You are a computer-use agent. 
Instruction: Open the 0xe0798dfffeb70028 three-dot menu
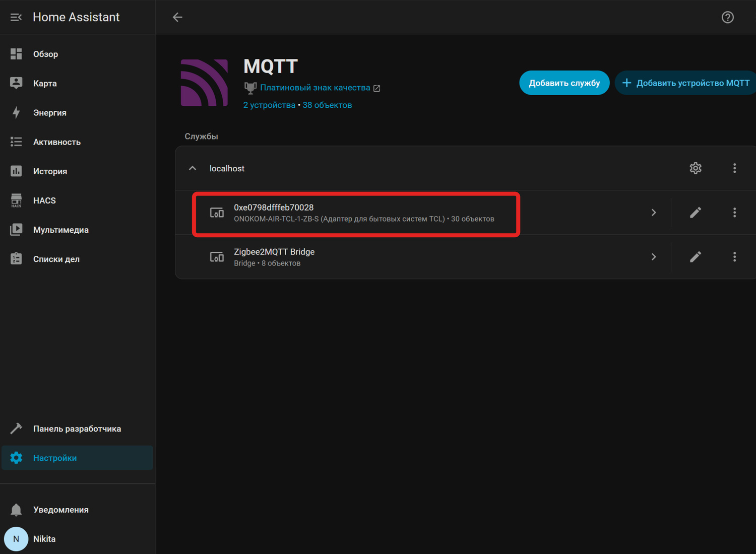coord(734,213)
